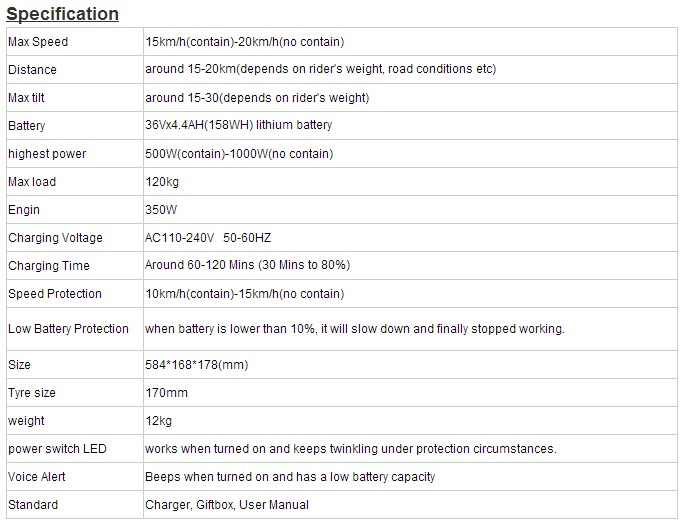
Task: Click the Charging Time row label
Action: pos(49,266)
